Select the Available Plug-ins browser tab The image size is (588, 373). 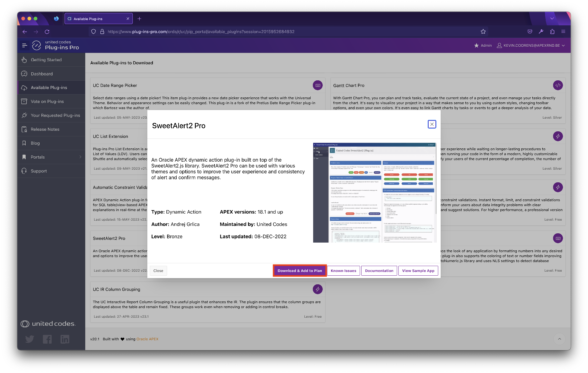coord(99,19)
